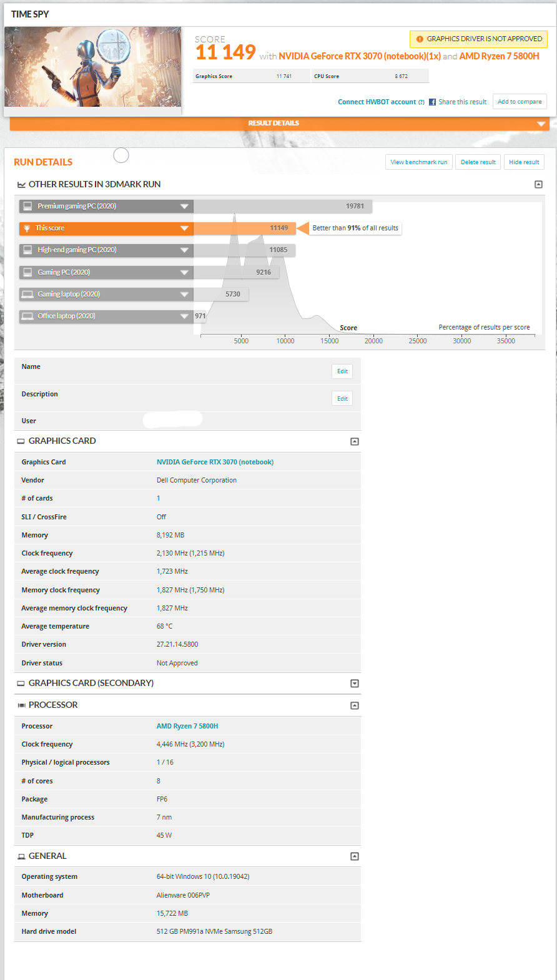Open NVIDIA GeForce RTX 3070 (notebook) link in table
This screenshot has width=557, height=980.
coord(215,462)
